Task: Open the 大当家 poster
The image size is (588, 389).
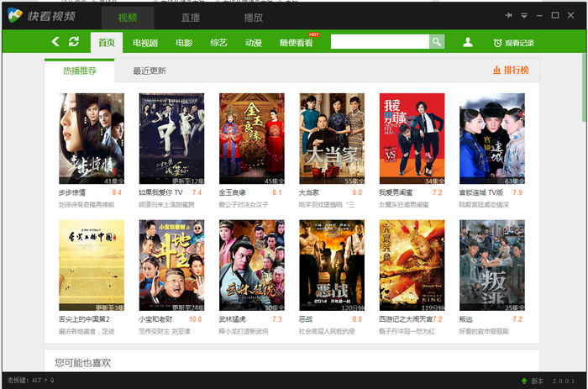Action: coord(332,139)
